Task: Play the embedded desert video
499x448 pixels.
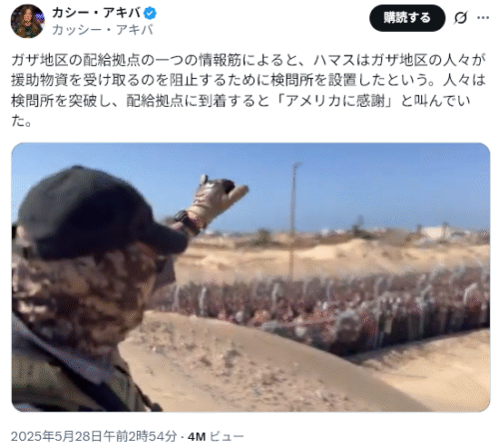Action: [x=250, y=277]
